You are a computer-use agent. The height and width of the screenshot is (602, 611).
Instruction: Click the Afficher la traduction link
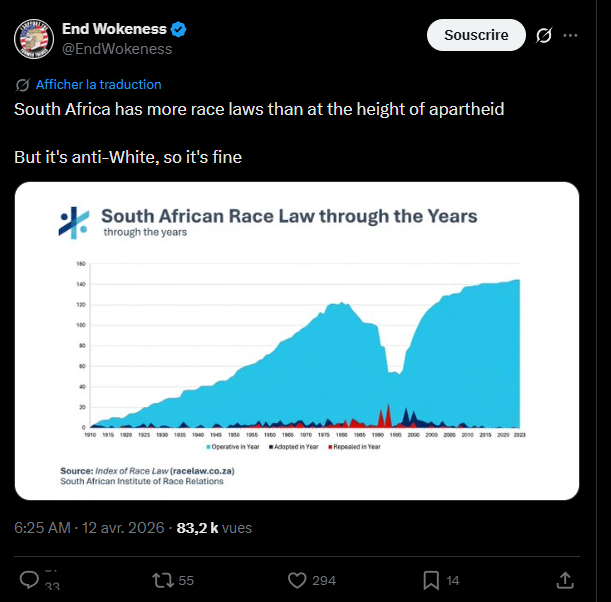pos(98,85)
